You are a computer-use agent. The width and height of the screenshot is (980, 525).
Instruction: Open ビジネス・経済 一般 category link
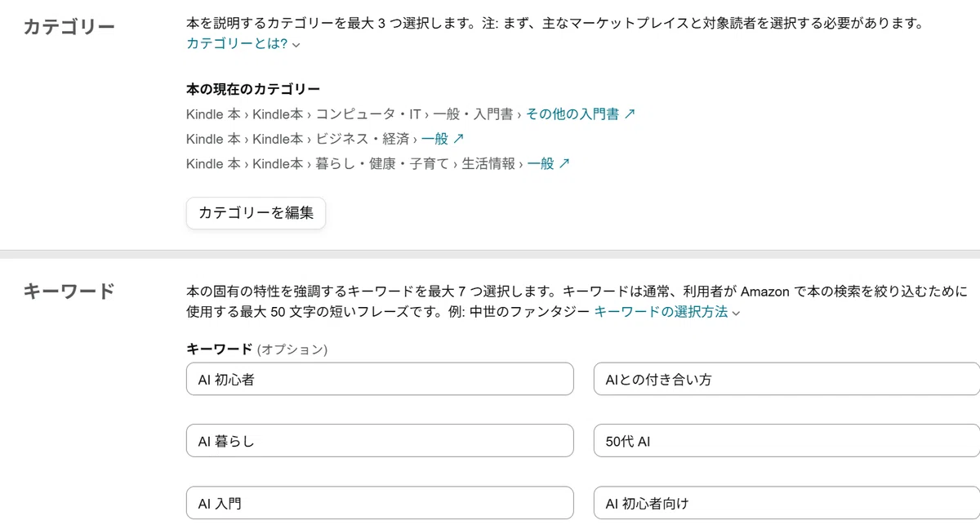(434, 139)
